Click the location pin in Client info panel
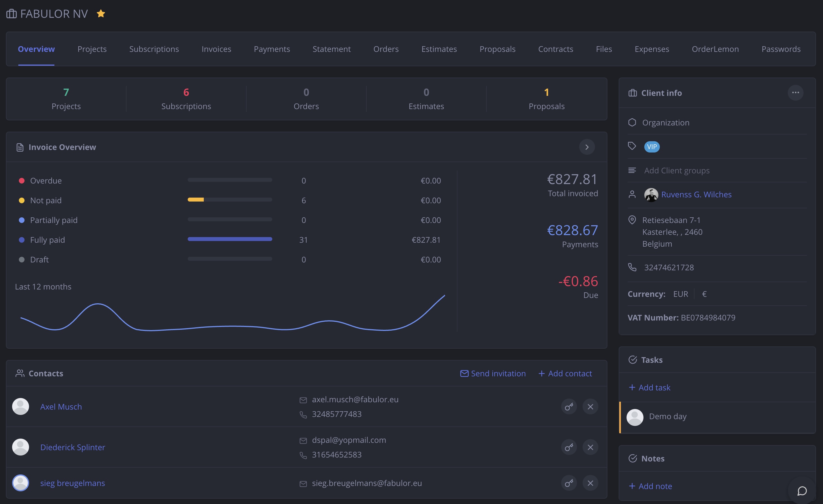Image resolution: width=823 pixels, height=504 pixels. click(x=632, y=220)
